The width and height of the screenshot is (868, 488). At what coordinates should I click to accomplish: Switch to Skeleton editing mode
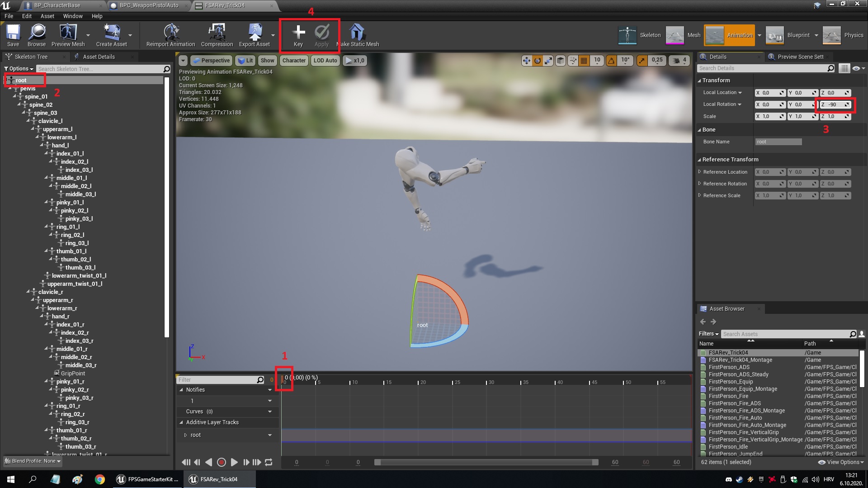(x=639, y=35)
